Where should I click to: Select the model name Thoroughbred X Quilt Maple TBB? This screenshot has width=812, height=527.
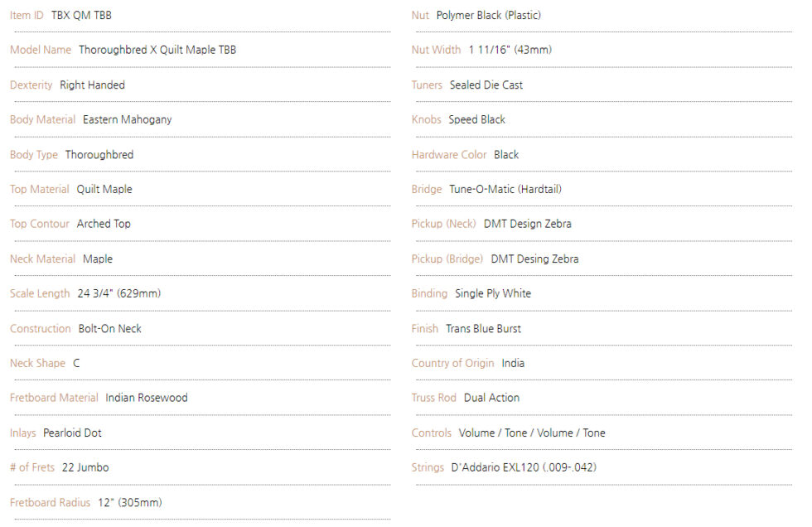point(157,50)
